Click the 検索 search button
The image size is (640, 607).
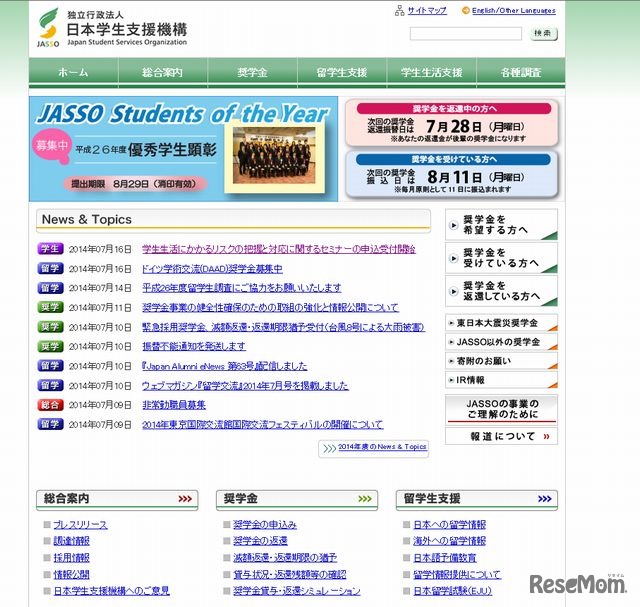(x=543, y=33)
